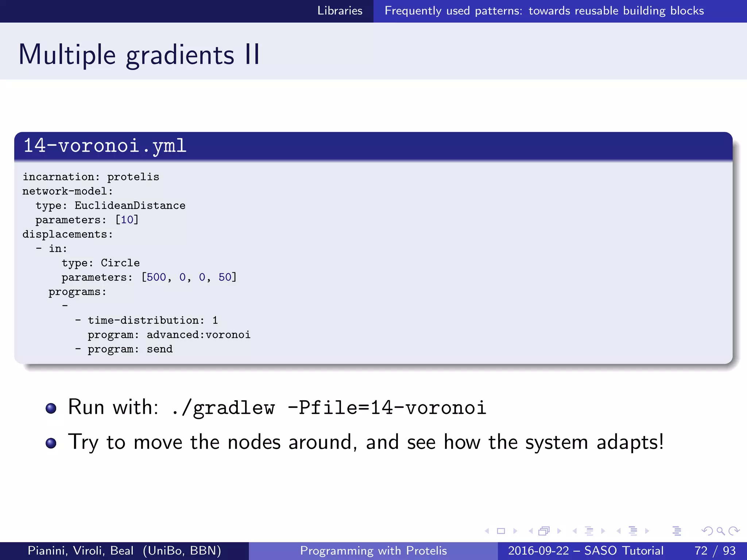The width and height of the screenshot is (747, 560).
Task: Jump to previous section arrow
Action: click(x=619, y=531)
